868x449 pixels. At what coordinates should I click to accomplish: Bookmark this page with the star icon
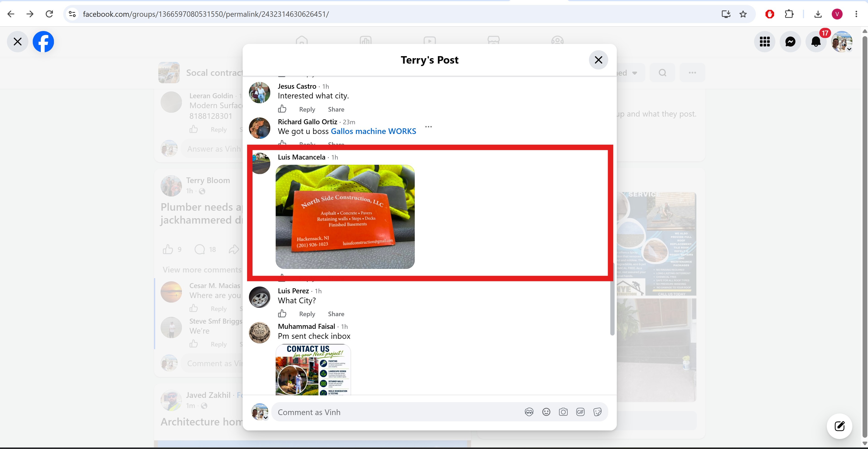point(743,14)
